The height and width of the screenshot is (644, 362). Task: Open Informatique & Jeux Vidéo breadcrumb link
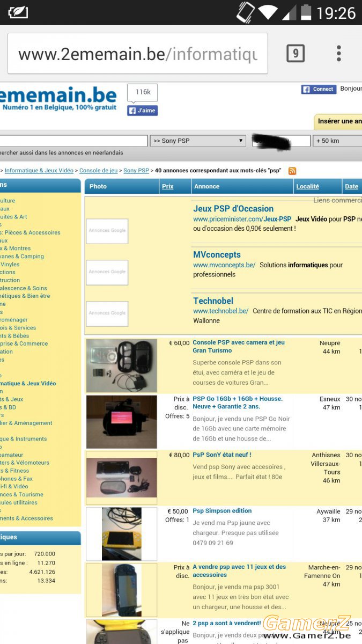tap(39, 171)
